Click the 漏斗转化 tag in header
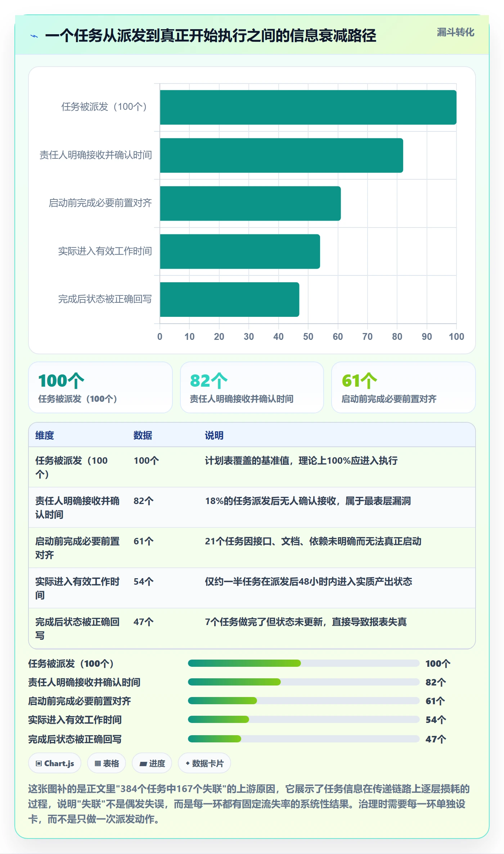The height and width of the screenshot is (854, 504). click(x=455, y=32)
